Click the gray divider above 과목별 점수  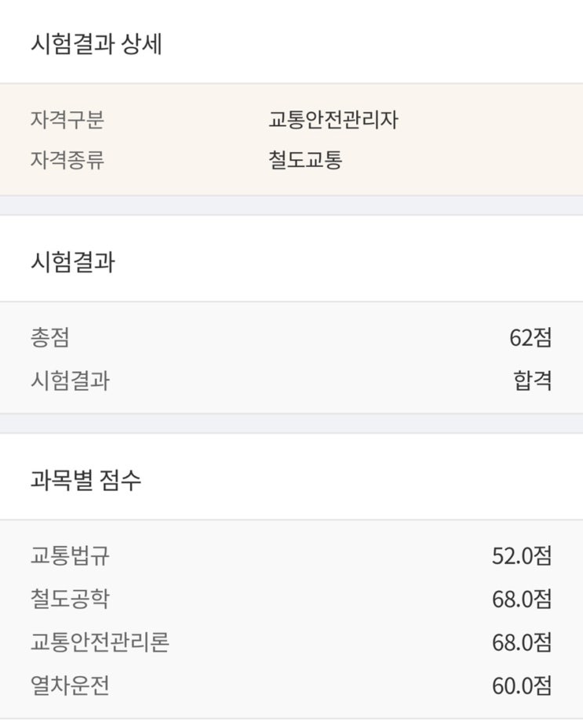tap(291, 424)
